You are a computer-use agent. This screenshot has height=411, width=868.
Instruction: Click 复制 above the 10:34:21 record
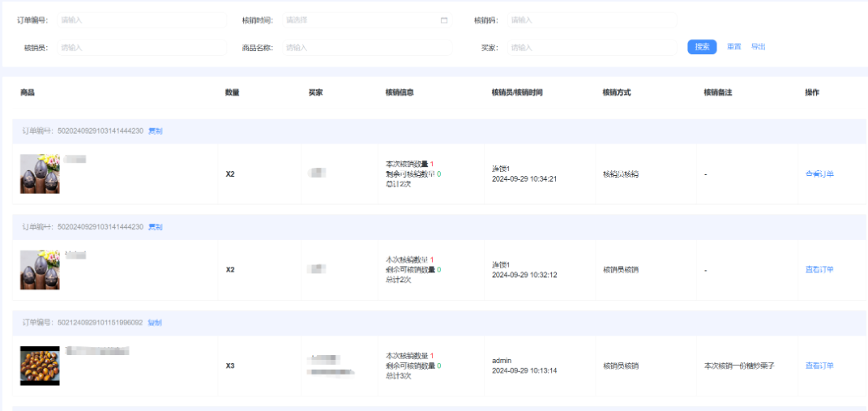pos(155,131)
